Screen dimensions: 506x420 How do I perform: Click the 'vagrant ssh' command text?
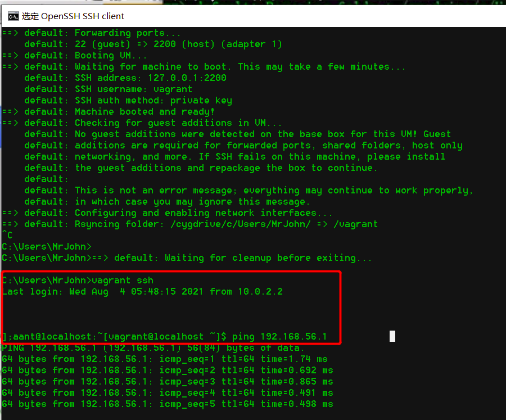123,280
